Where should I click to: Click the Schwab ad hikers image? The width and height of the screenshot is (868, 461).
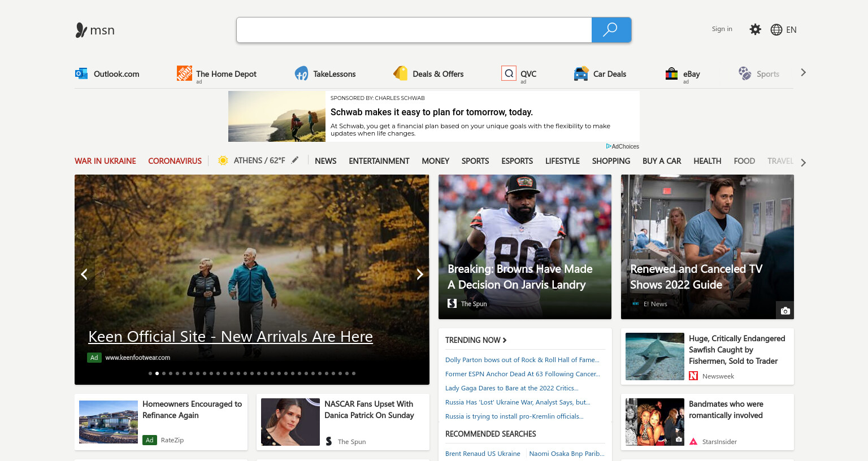277,116
